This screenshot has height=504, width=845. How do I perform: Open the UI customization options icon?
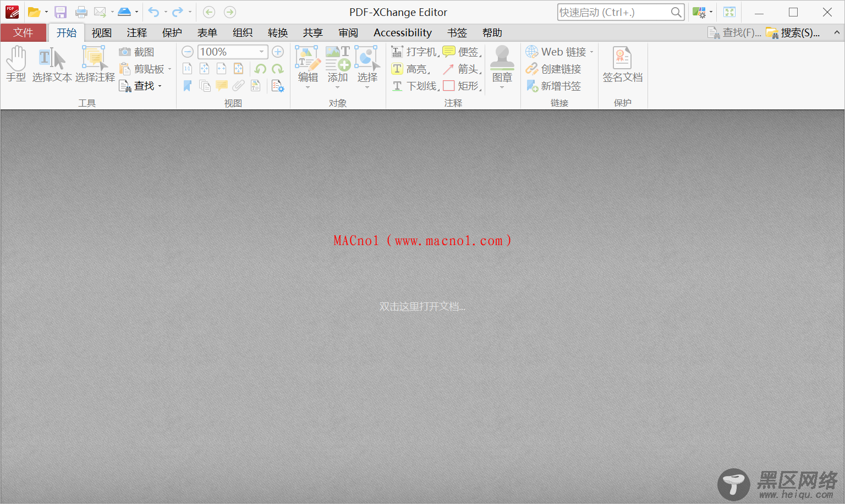tap(699, 12)
